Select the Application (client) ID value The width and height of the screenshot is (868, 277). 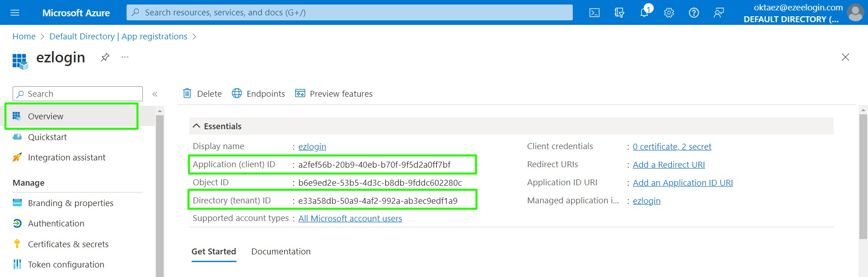tap(374, 164)
